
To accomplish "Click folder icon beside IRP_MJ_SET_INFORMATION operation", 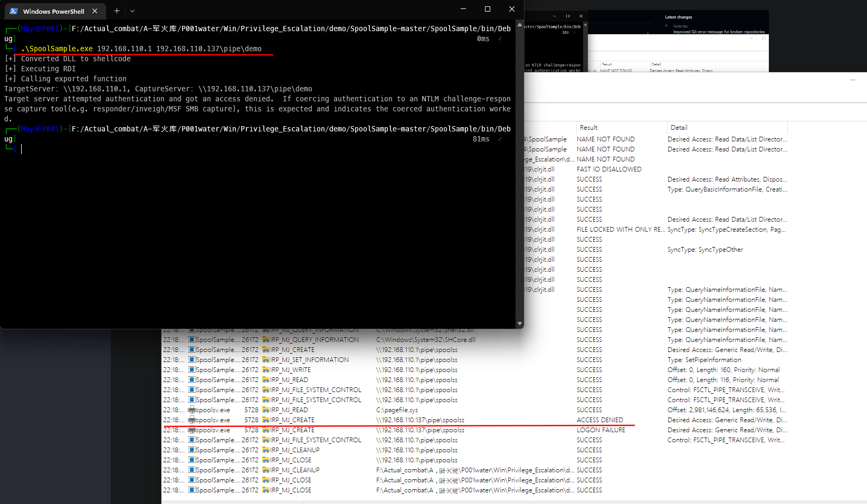I will coord(266,360).
